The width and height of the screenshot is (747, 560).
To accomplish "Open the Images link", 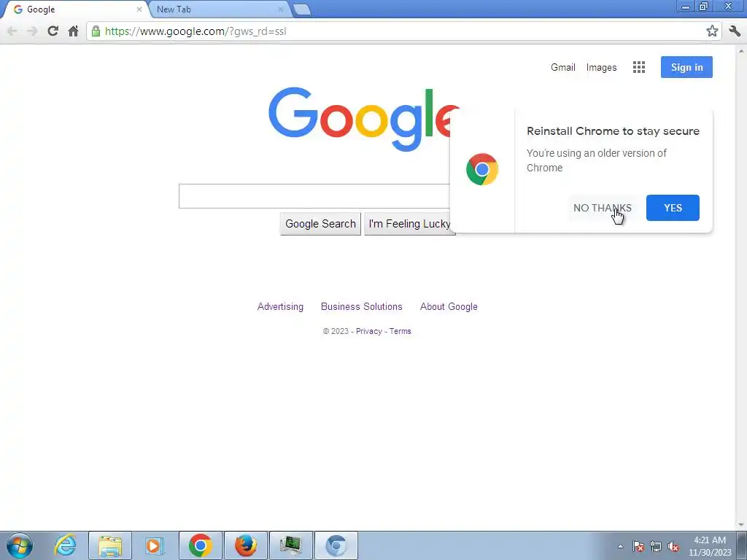I will tap(601, 68).
